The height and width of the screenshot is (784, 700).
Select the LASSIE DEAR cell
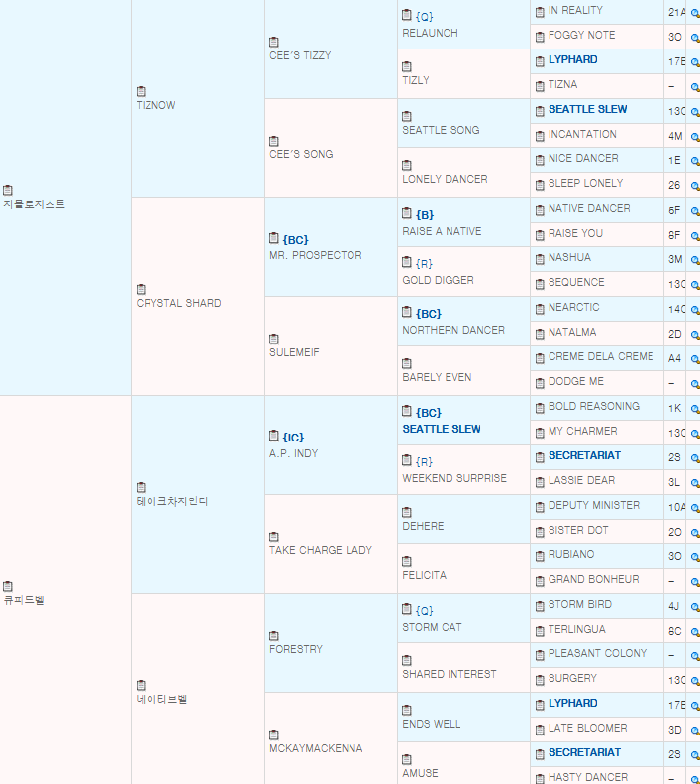(x=597, y=482)
